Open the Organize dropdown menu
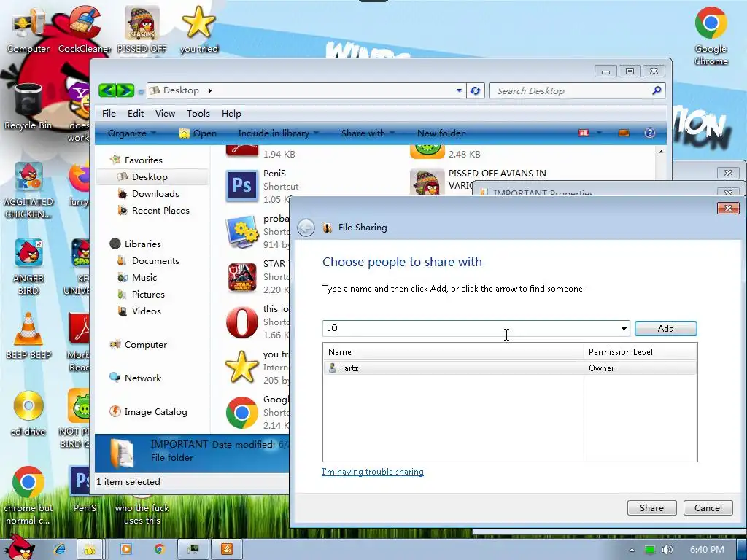Viewport: 747px width, 560px height. pos(131,133)
